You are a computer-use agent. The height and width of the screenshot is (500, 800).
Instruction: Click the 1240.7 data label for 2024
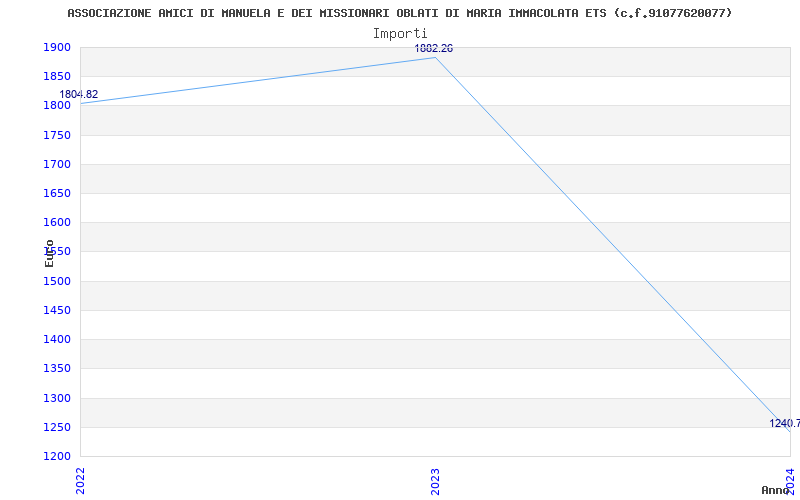(785, 423)
